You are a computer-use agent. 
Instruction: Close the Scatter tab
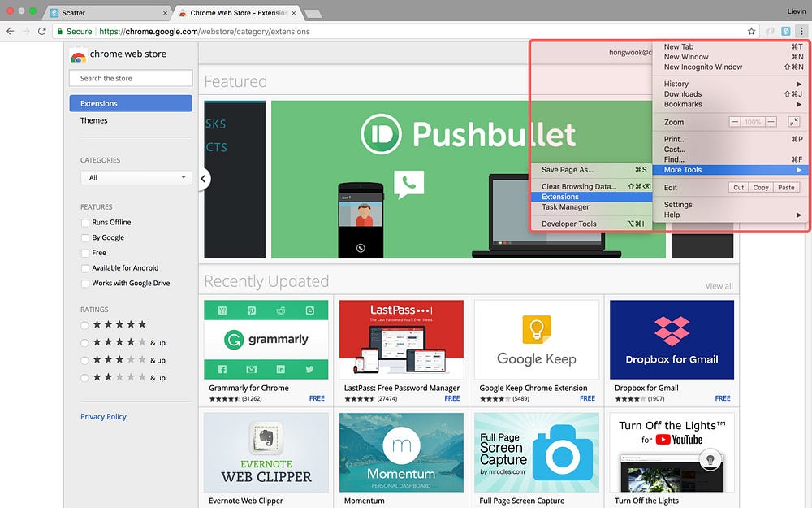[165, 13]
